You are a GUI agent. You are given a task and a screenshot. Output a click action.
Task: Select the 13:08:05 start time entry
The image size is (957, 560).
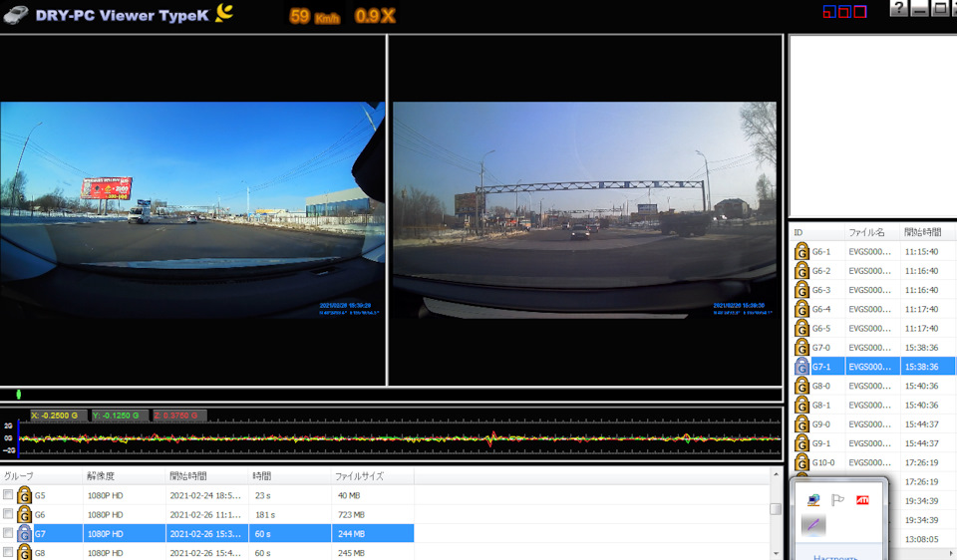[x=921, y=539]
